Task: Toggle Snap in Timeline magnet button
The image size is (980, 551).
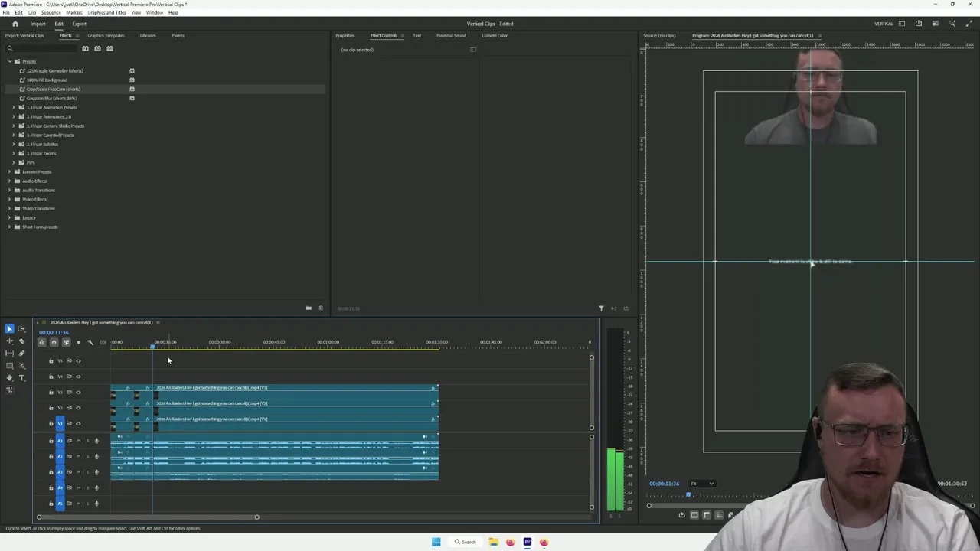Action: [54, 342]
